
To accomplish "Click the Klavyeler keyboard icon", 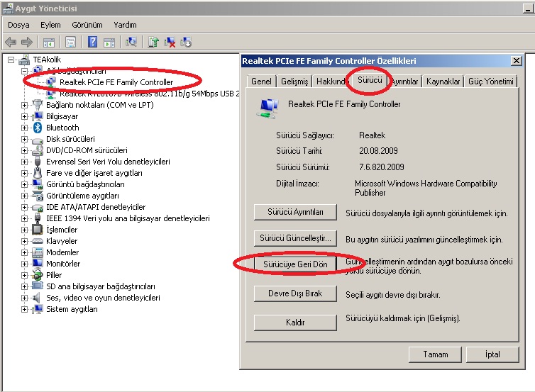I will tap(37, 241).
